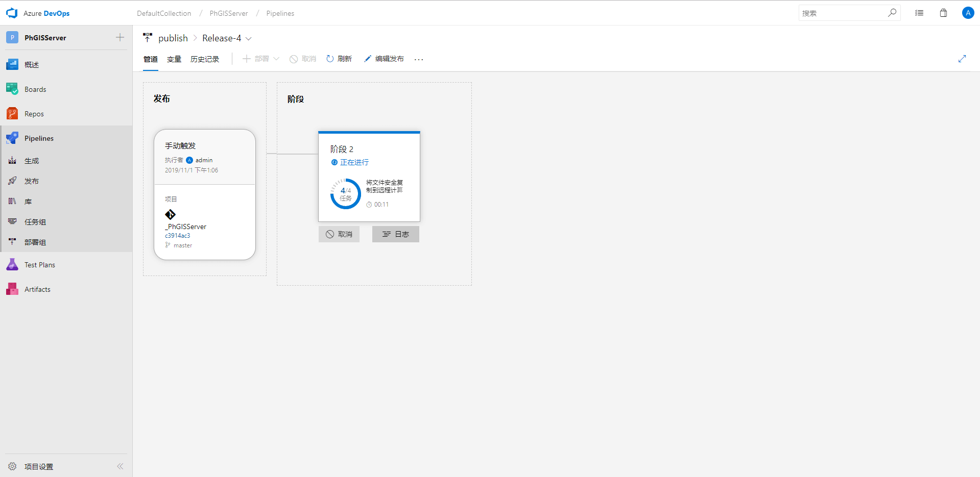Click 取消 button below stage card
Viewport: 980px width, 477px height.
point(339,234)
